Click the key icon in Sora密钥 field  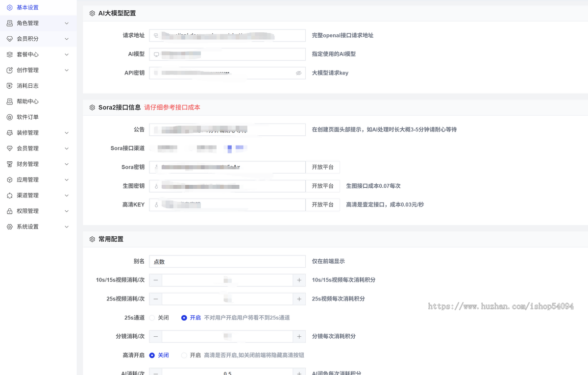click(x=156, y=167)
